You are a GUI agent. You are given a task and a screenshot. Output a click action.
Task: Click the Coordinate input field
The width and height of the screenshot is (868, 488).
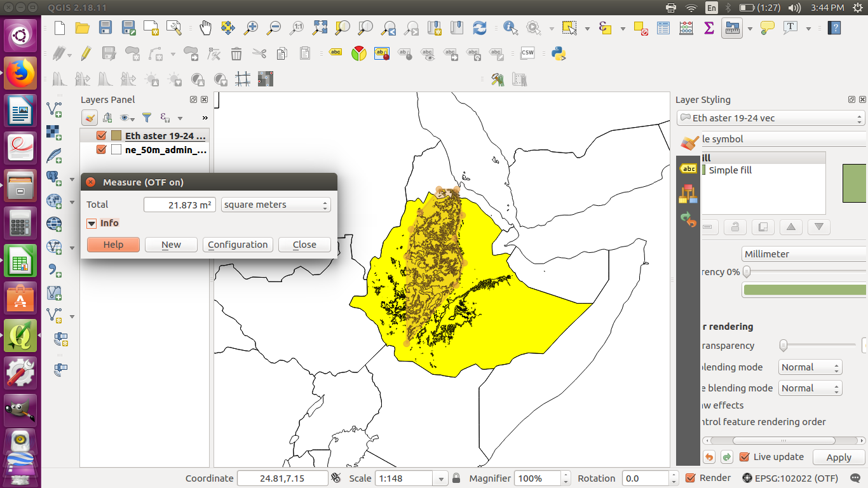click(x=282, y=478)
